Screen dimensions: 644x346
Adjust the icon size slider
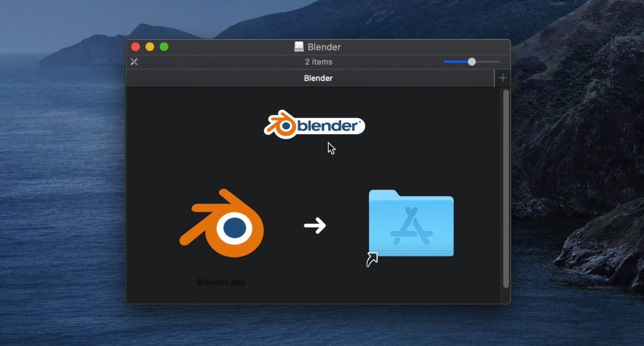(x=472, y=62)
